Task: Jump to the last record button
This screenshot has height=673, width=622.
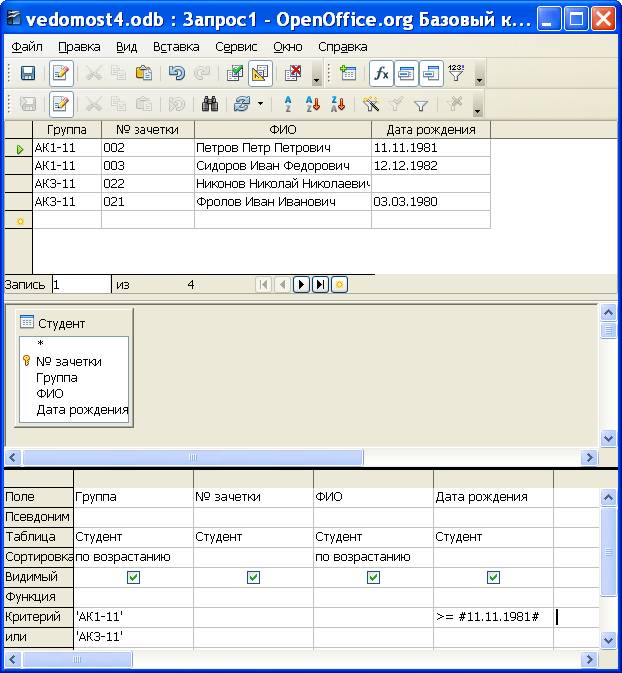Action: 320,285
